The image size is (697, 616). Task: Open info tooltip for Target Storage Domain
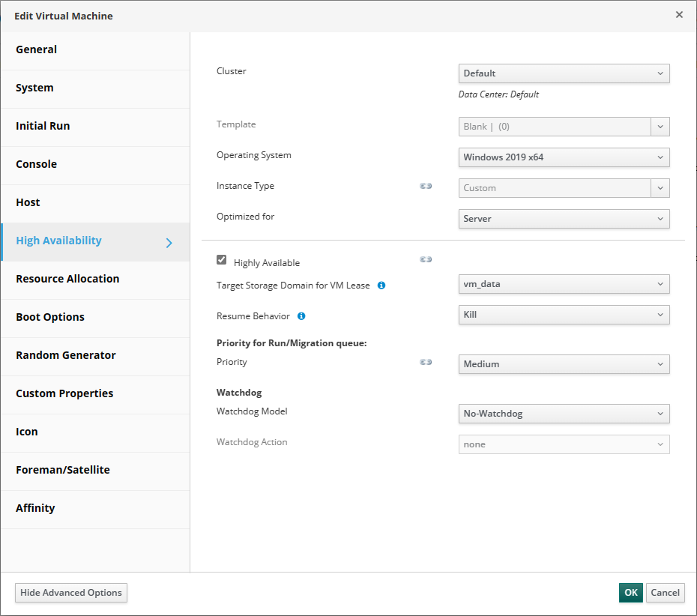click(381, 286)
